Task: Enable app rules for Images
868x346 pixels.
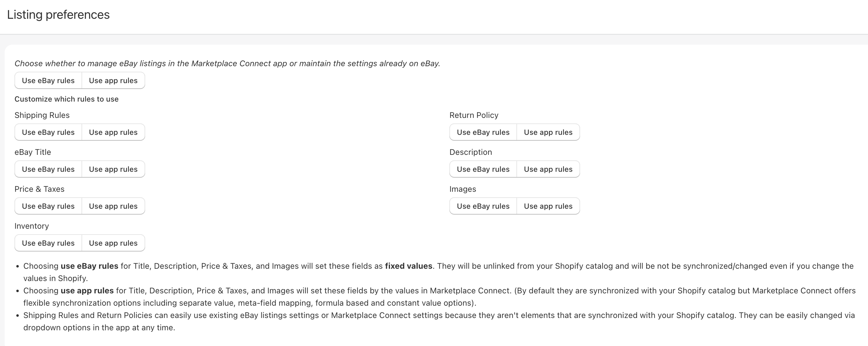Action: pyautogui.click(x=548, y=206)
